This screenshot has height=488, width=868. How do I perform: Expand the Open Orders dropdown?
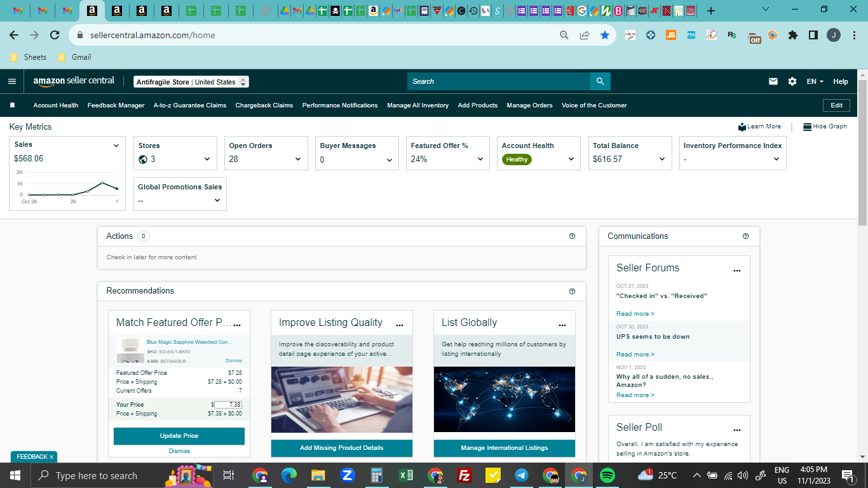click(298, 159)
